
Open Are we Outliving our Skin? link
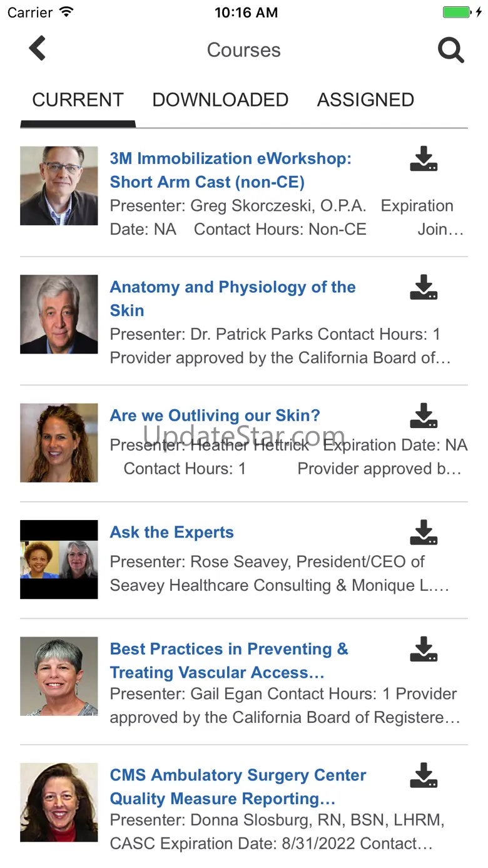(215, 416)
